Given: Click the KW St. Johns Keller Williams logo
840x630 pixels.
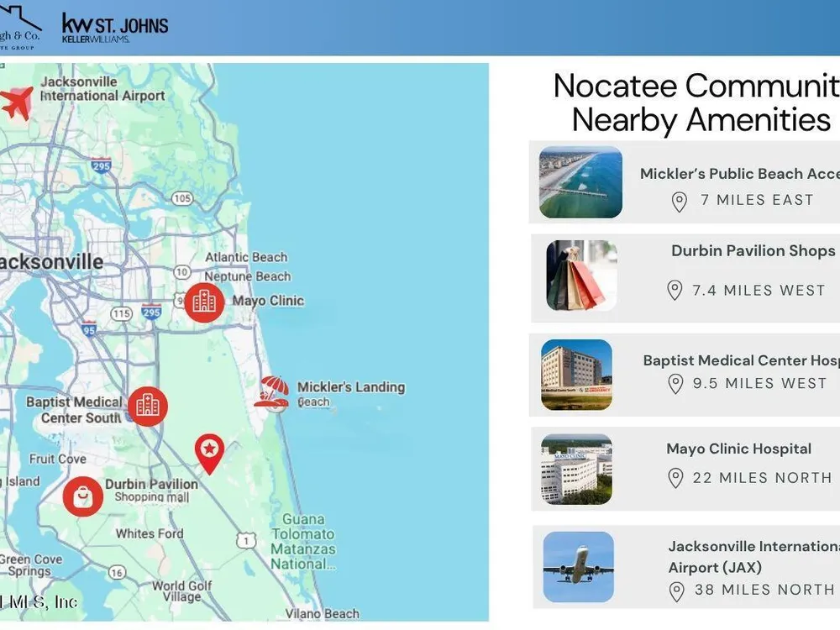Looking at the screenshot, I should (114, 28).
